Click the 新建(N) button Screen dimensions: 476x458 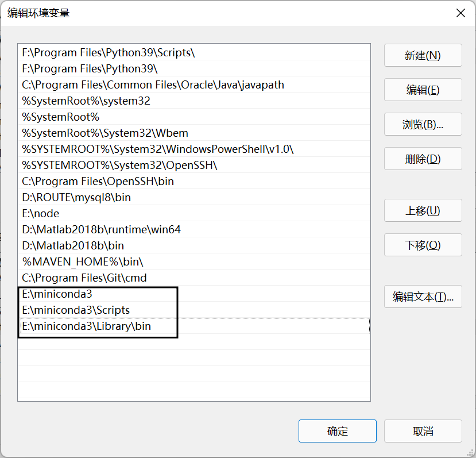pos(423,55)
